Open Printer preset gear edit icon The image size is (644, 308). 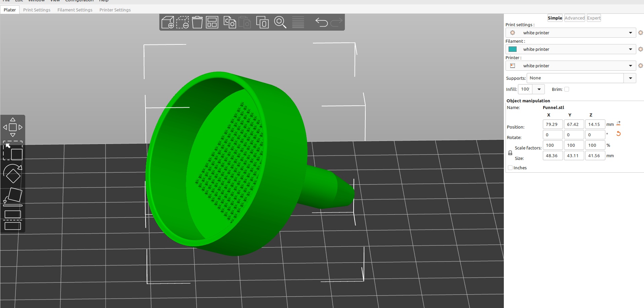[x=641, y=66]
